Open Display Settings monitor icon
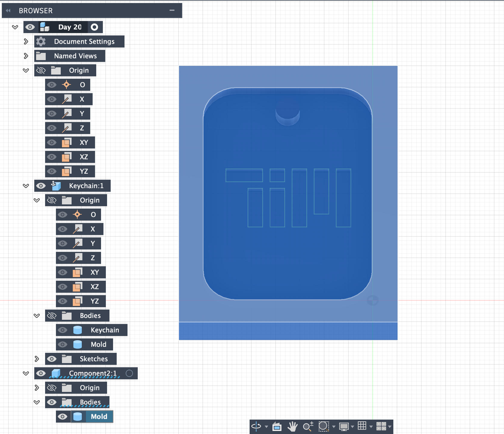Image resolution: width=504 pixels, height=434 pixels. [x=344, y=426]
